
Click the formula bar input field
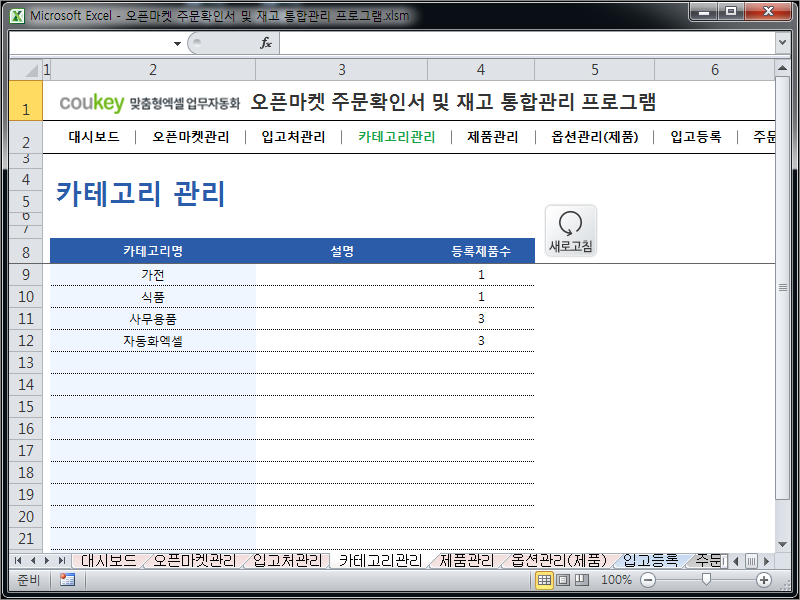(527, 43)
